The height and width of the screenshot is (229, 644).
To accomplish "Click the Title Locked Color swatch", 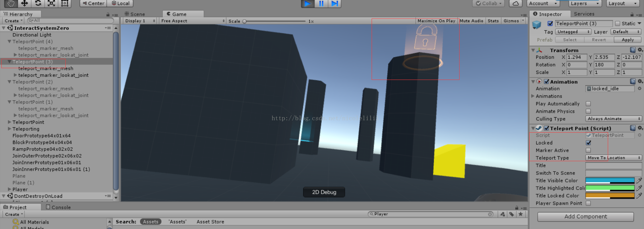I will pos(610,196).
